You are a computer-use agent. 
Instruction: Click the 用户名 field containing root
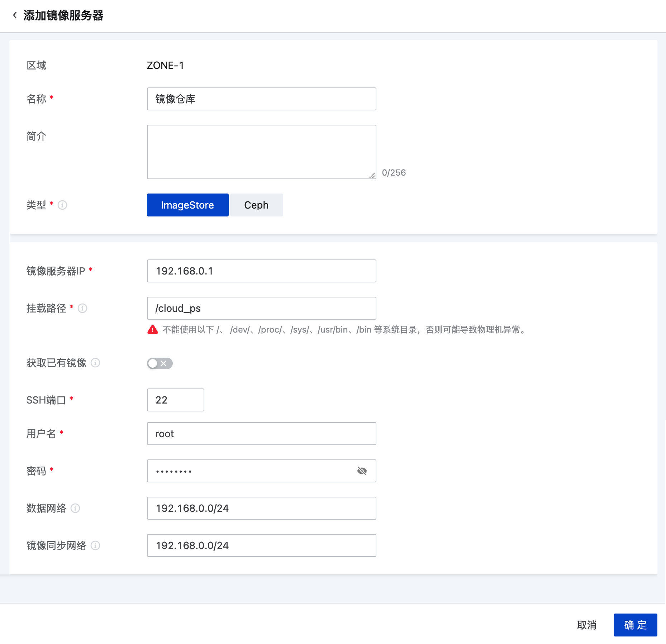click(x=261, y=434)
